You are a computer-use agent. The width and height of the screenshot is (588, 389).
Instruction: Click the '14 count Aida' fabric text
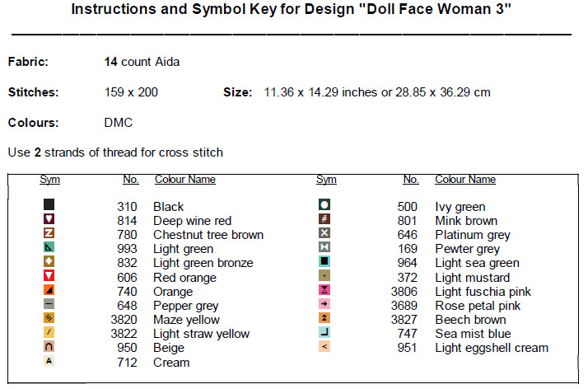pyautogui.click(x=142, y=62)
